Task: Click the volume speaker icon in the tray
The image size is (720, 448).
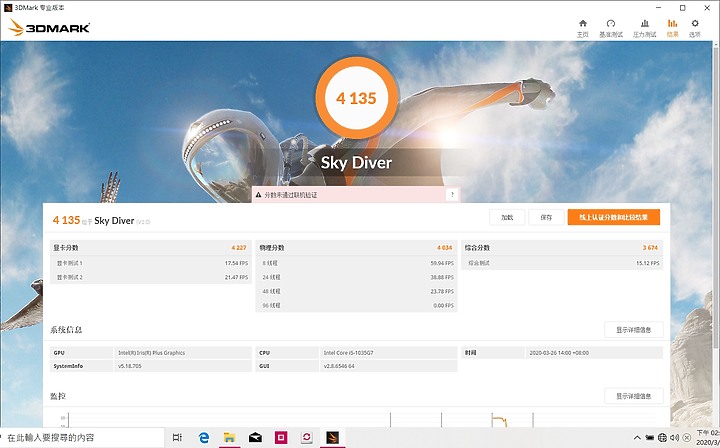Action: tap(675, 438)
